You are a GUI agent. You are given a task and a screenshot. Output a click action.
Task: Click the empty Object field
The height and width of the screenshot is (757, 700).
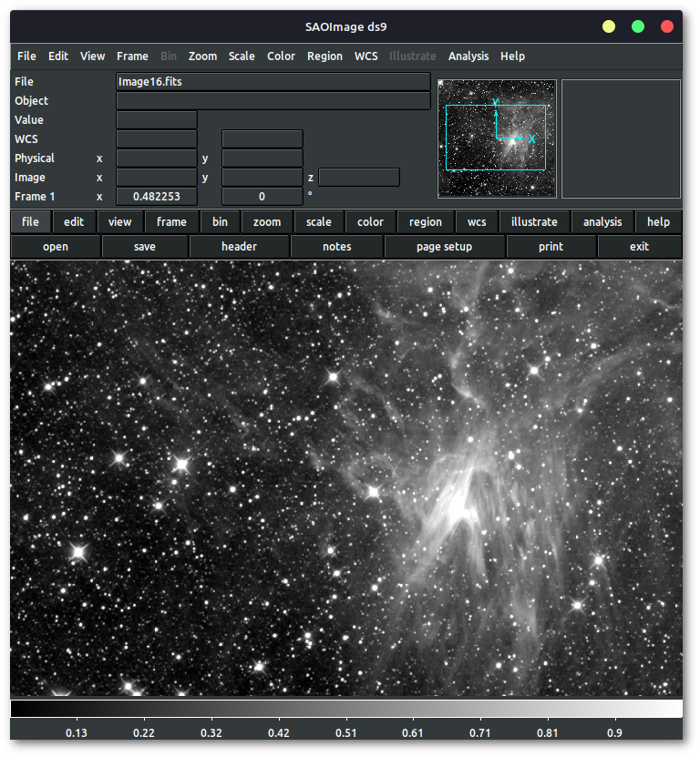273,101
